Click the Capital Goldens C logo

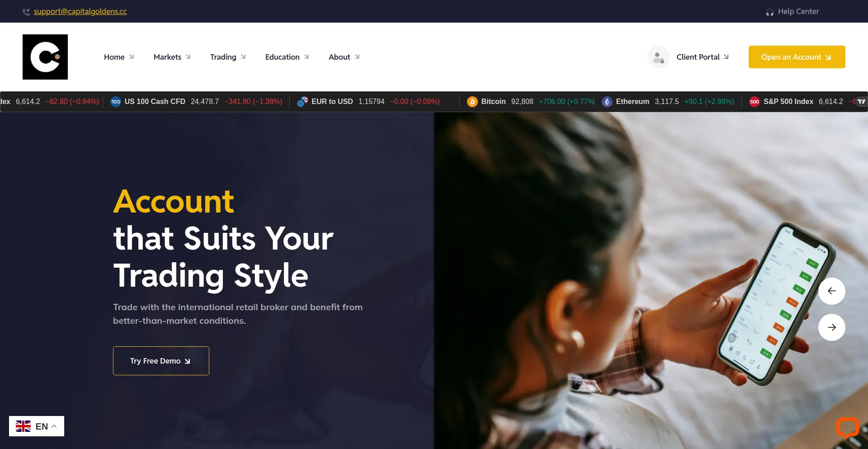click(45, 57)
